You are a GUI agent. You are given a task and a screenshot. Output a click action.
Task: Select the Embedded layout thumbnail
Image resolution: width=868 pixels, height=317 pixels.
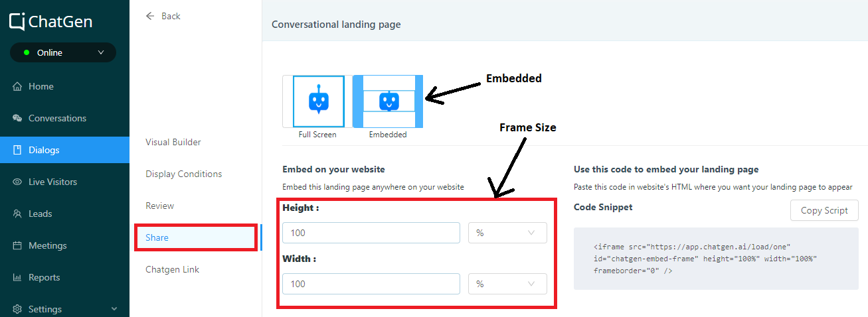(388, 101)
